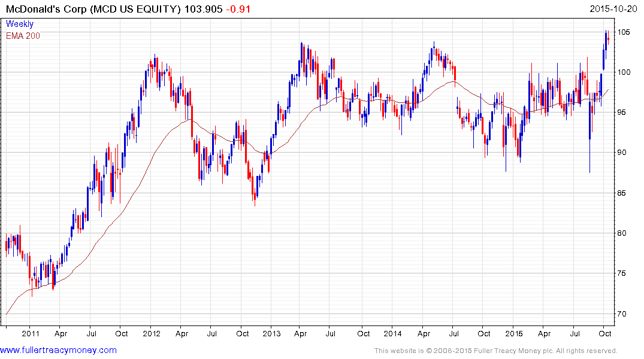Screen dimensions: 644x359
Task: Select the 75 price axis label
Action: click(x=622, y=273)
